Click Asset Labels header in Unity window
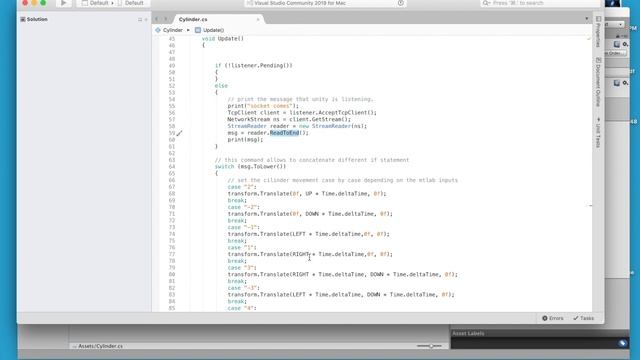Screen dimensions: 640x360 point(468,333)
